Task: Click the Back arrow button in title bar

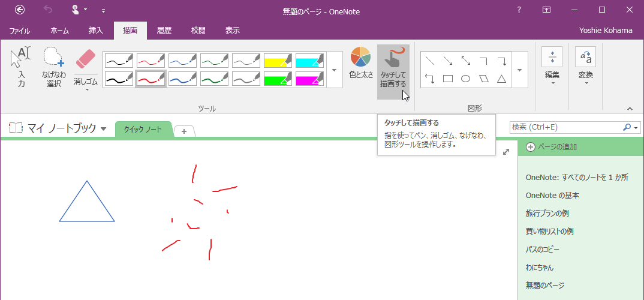Action: 19,10
